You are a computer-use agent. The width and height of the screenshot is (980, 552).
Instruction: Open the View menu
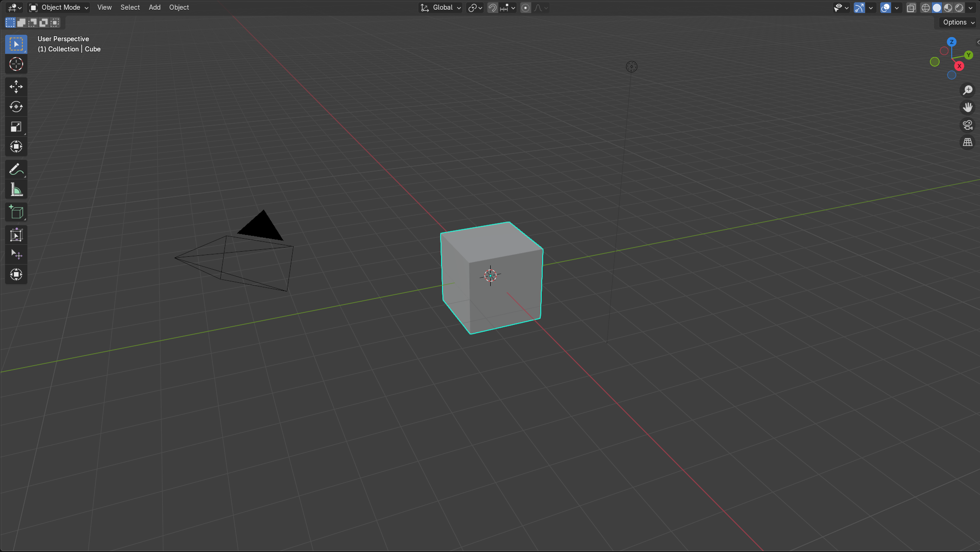click(x=104, y=7)
